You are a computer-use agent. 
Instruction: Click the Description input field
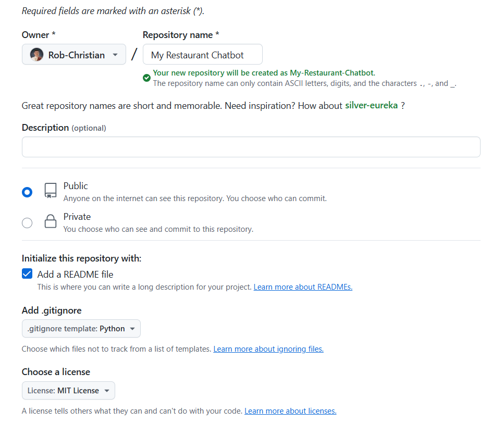pos(251,146)
